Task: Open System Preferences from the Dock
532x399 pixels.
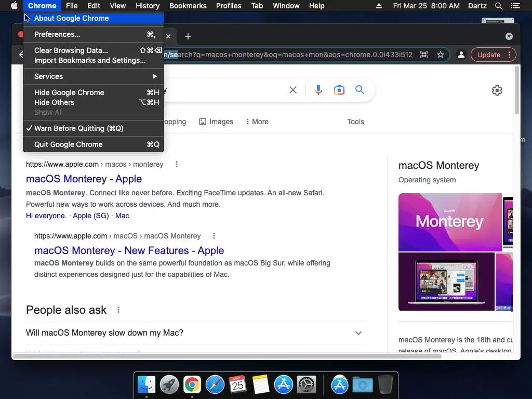Action: [307, 385]
